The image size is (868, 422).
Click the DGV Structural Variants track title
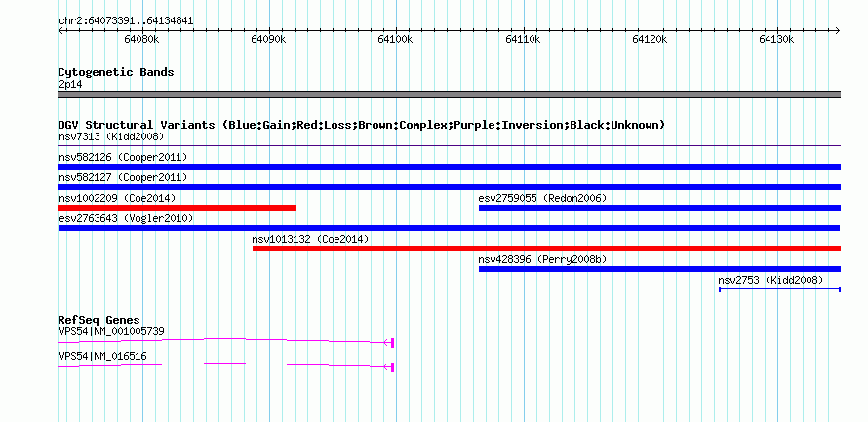(x=362, y=125)
